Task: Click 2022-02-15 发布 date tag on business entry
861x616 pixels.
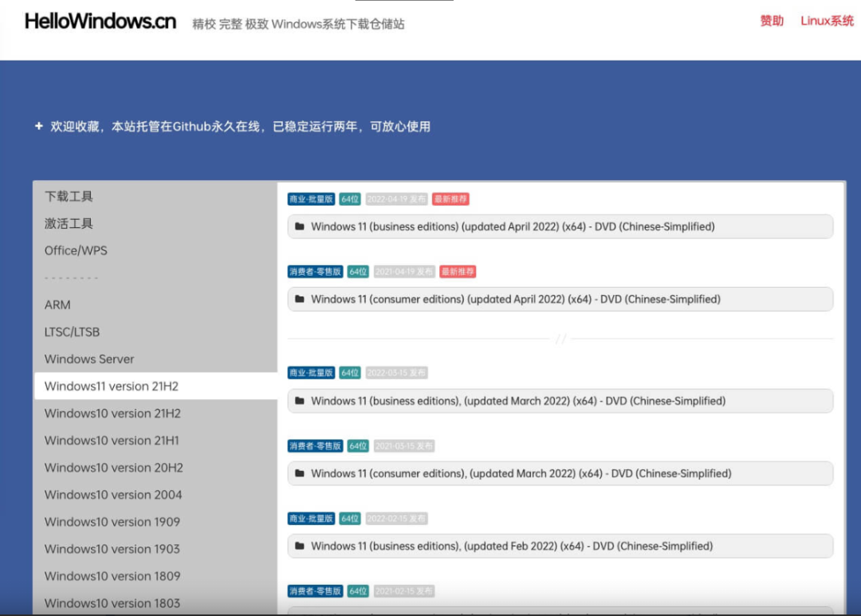Action: pyautogui.click(x=396, y=519)
